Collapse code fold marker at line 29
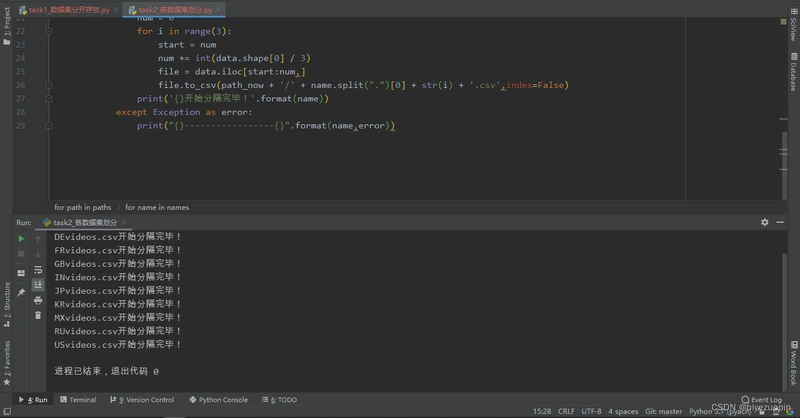Viewport: 800px width, 418px height. coord(48,126)
